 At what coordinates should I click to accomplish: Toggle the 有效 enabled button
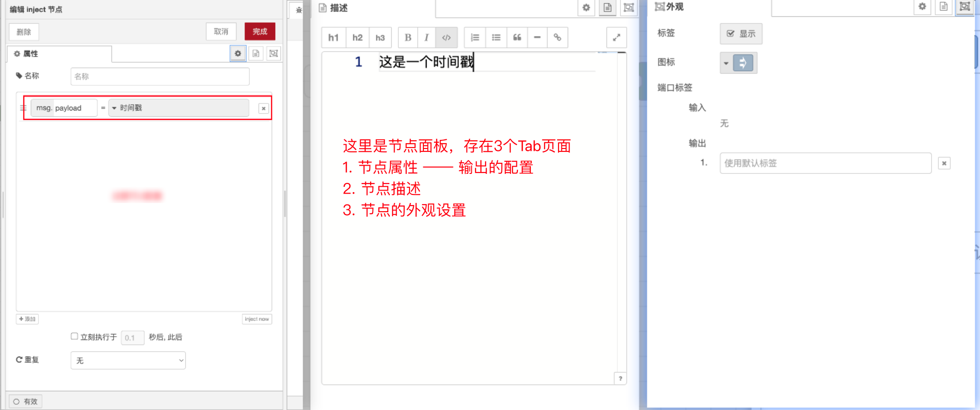pyautogui.click(x=25, y=401)
